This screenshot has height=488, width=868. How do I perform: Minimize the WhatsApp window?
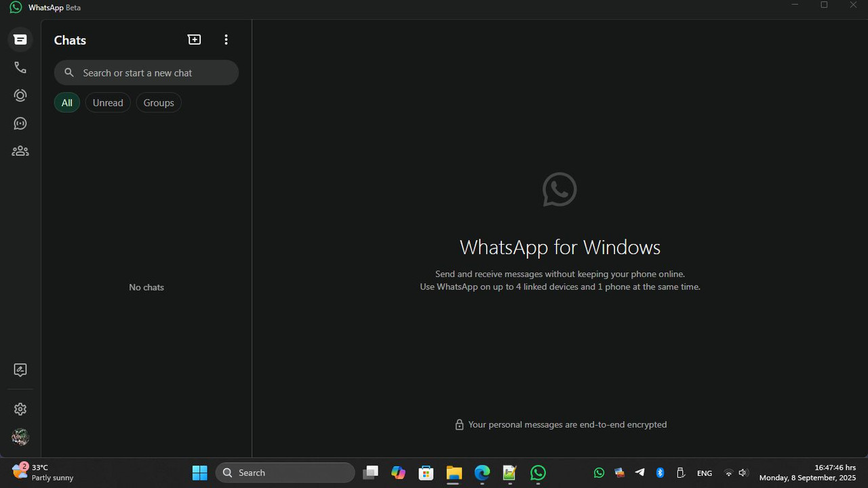[x=795, y=5]
